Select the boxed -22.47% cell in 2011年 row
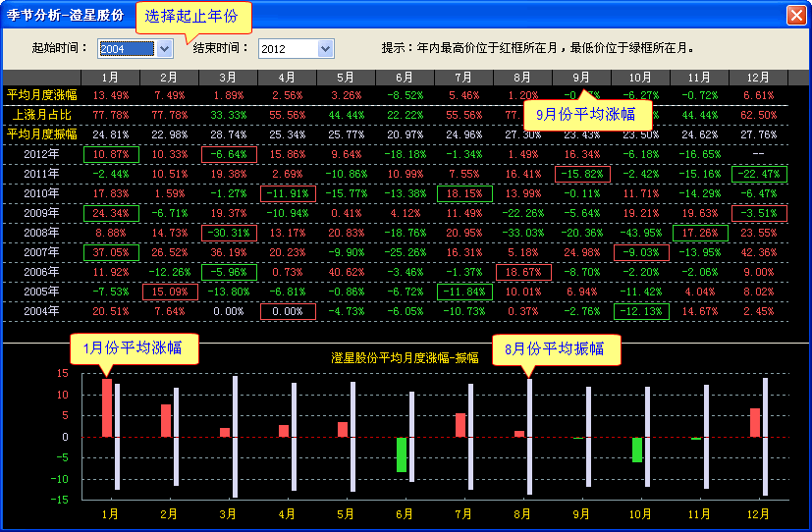This screenshot has width=812, height=532. [758, 174]
